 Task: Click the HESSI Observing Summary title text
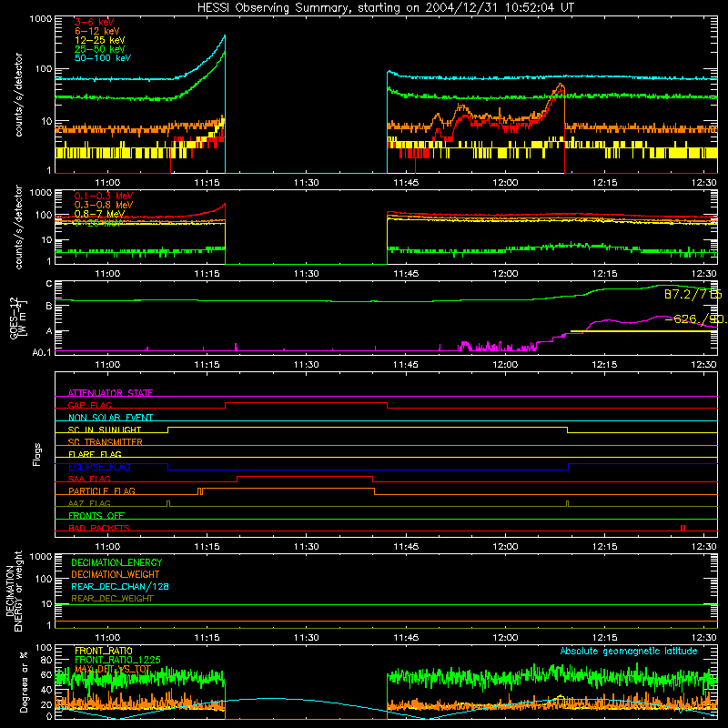[386, 7]
